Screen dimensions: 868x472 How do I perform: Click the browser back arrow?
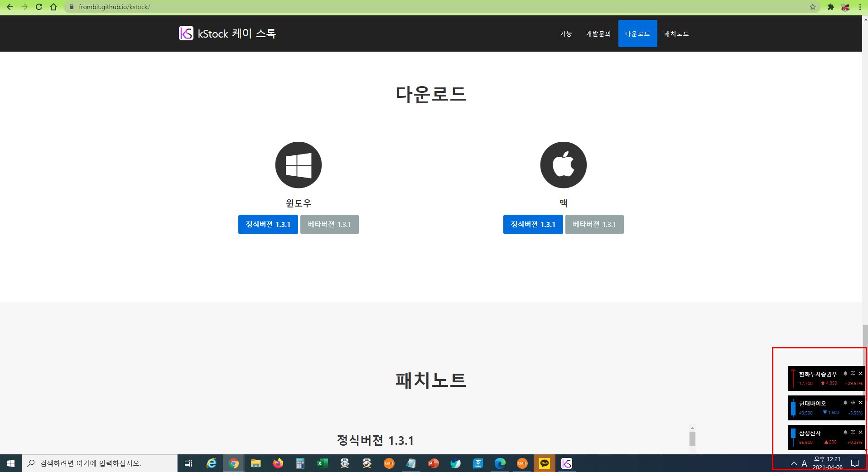pos(10,7)
